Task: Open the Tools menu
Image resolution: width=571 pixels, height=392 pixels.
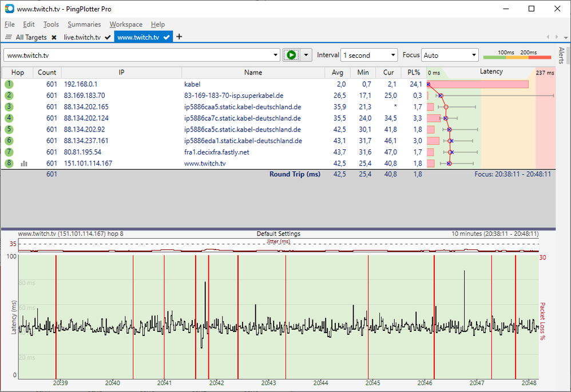Action: [51, 25]
